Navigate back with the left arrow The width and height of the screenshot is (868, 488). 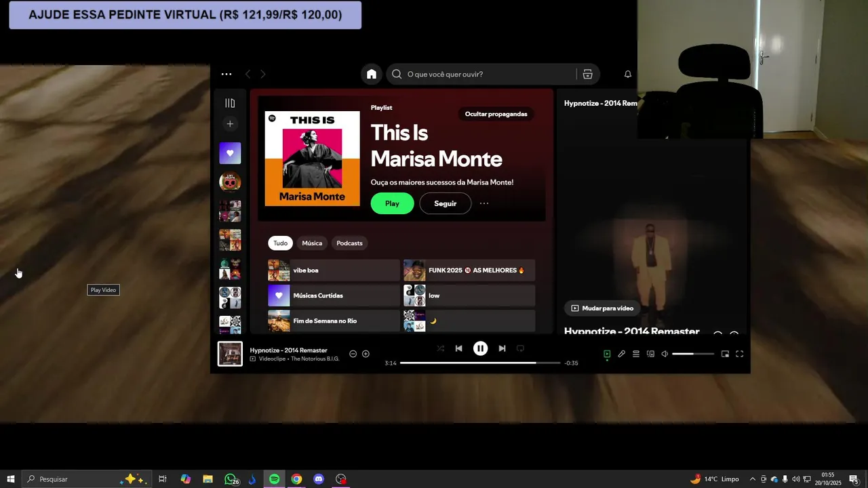248,75
